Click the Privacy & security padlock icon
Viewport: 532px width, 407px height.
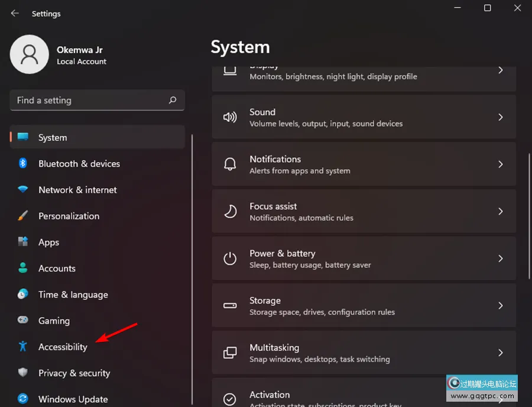coord(22,373)
